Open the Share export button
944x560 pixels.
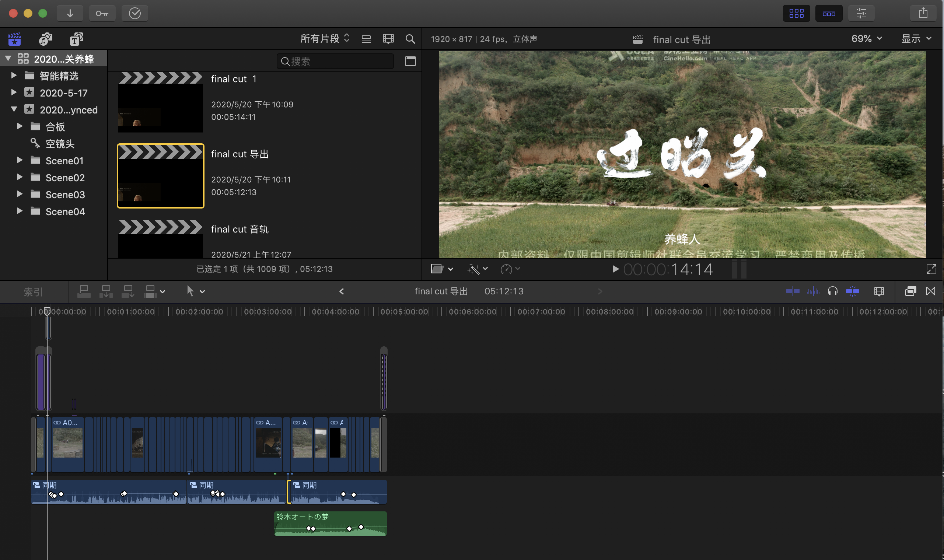[923, 13]
